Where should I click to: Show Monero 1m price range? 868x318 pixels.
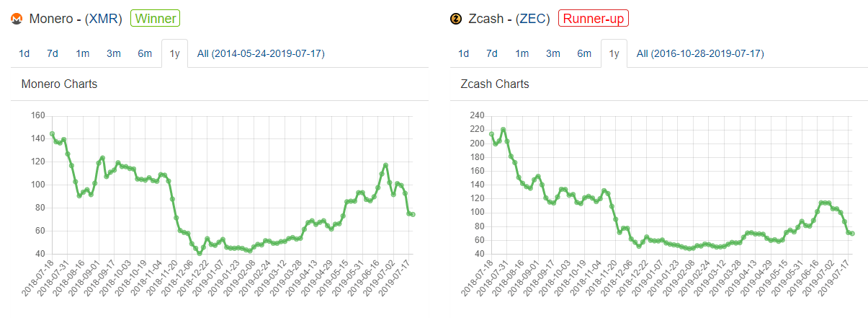coord(83,53)
